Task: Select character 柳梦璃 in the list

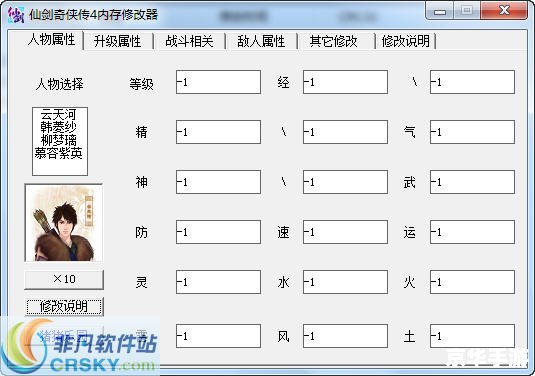Action: tap(58, 140)
